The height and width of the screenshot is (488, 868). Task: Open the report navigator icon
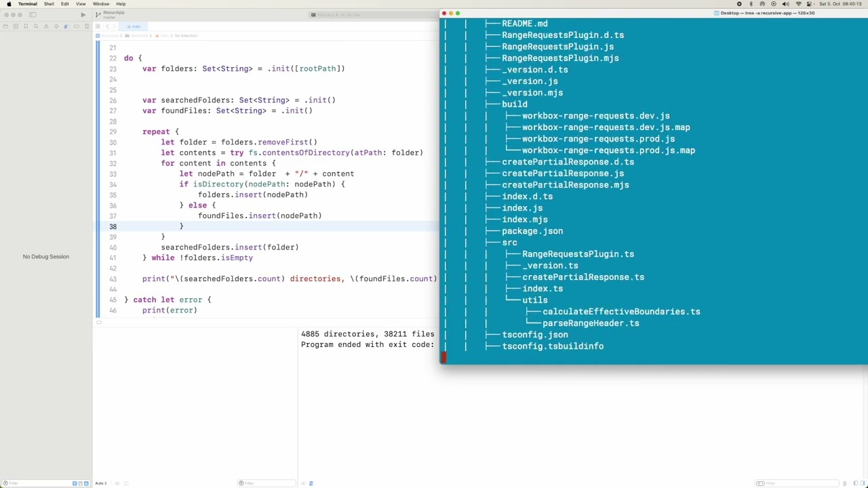click(x=87, y=26)
